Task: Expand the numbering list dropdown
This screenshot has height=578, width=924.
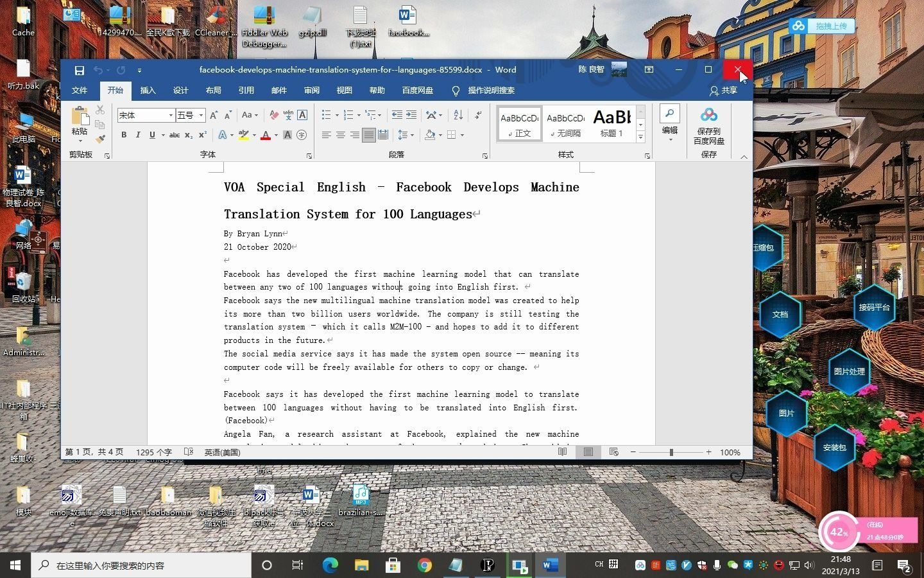Action: [x=359, y=116]
